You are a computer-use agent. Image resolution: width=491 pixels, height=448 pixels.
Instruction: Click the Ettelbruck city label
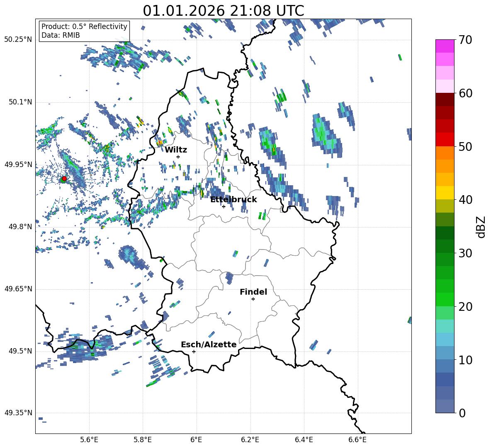[233, 200]
